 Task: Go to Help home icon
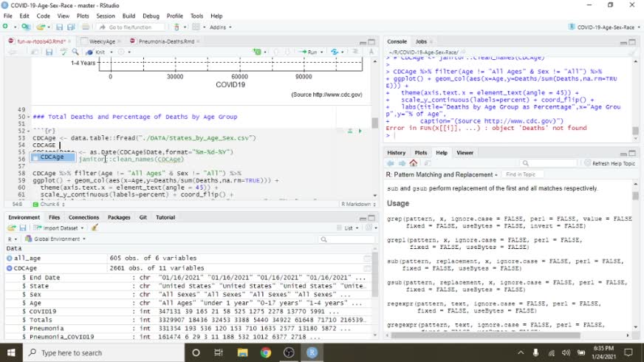pyautogui.click(x=413, y=163)
